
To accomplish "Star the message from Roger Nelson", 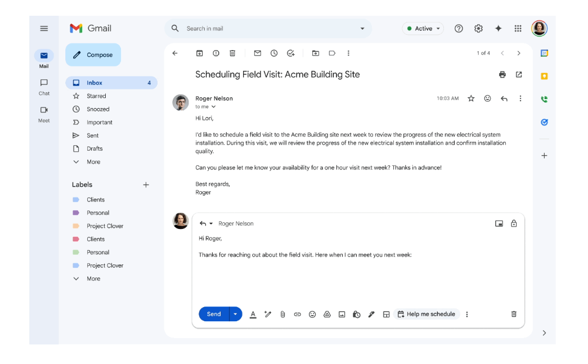I will pyautogui.click(x=471, y=98).
